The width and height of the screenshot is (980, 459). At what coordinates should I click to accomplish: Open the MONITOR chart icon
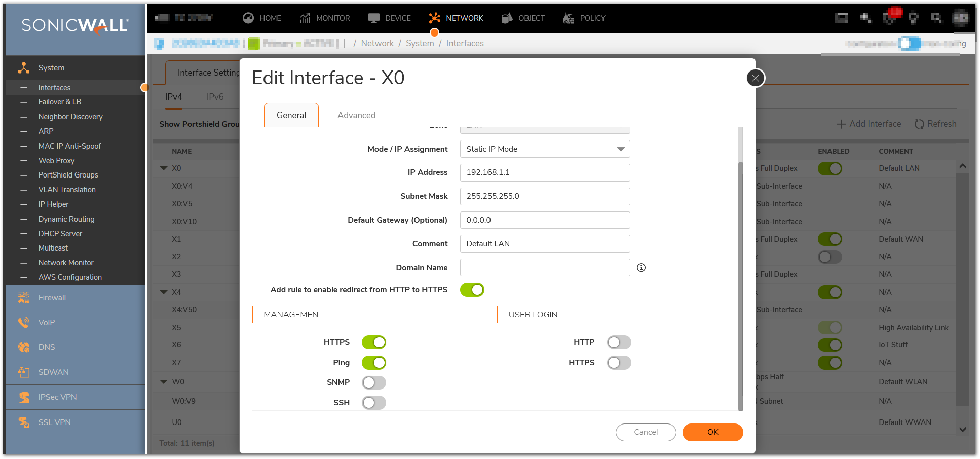pyautogui.click(x=305, y=18)
